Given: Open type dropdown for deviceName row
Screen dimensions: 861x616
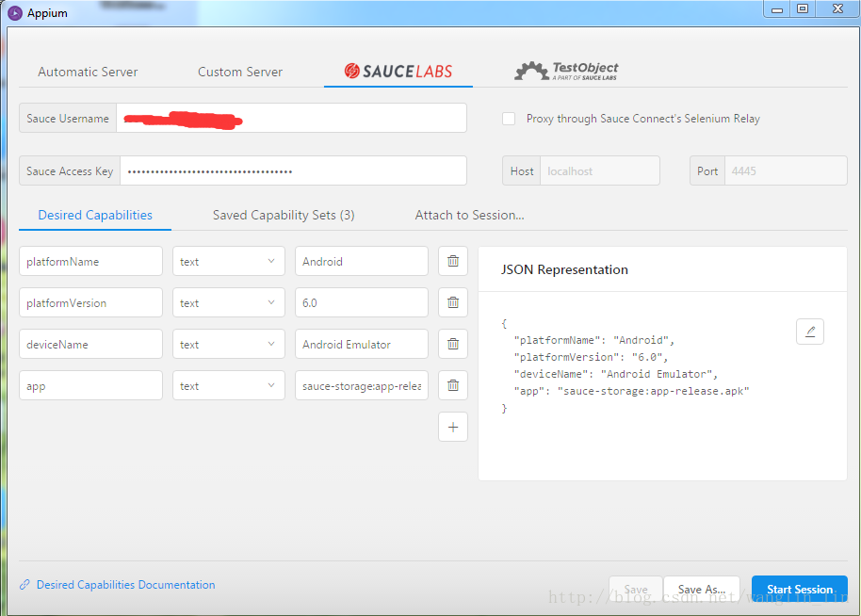Looking at the screenshot, I should 228,344.
